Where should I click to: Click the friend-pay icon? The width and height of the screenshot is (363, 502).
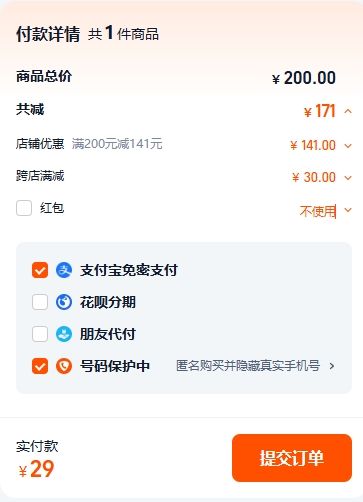(x=64, y=334)
